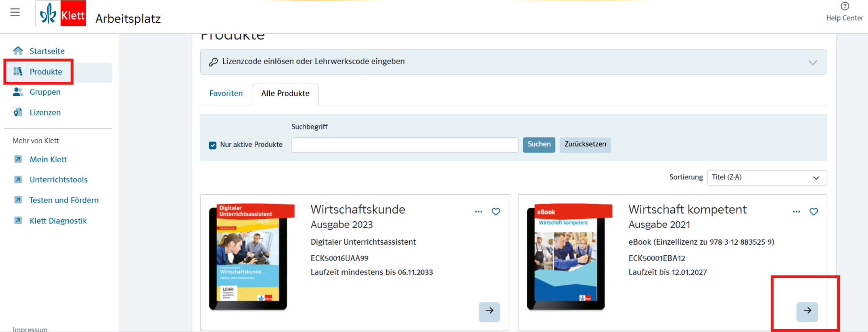Go to Startseite in the sidebar

(x=47, y=51)
